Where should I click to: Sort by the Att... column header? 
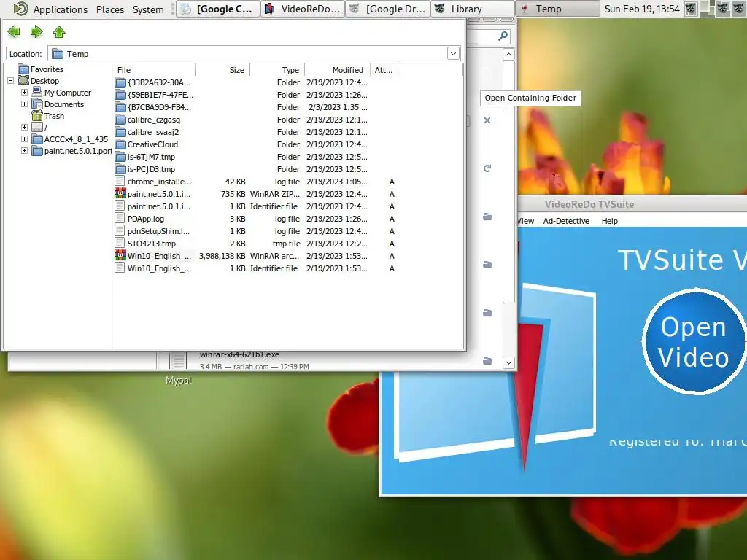384,70
